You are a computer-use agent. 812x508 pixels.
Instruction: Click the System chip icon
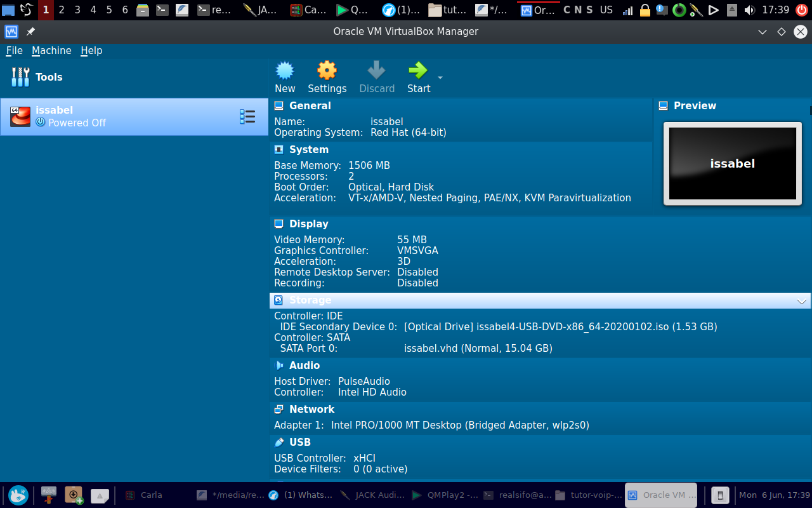pos(279,150)
